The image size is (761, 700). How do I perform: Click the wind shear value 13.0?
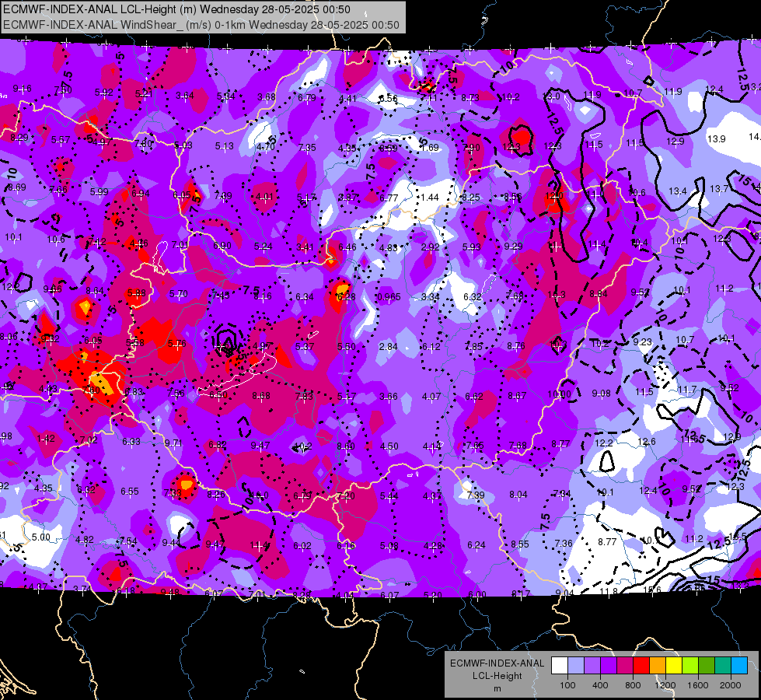tap(551, 96)
